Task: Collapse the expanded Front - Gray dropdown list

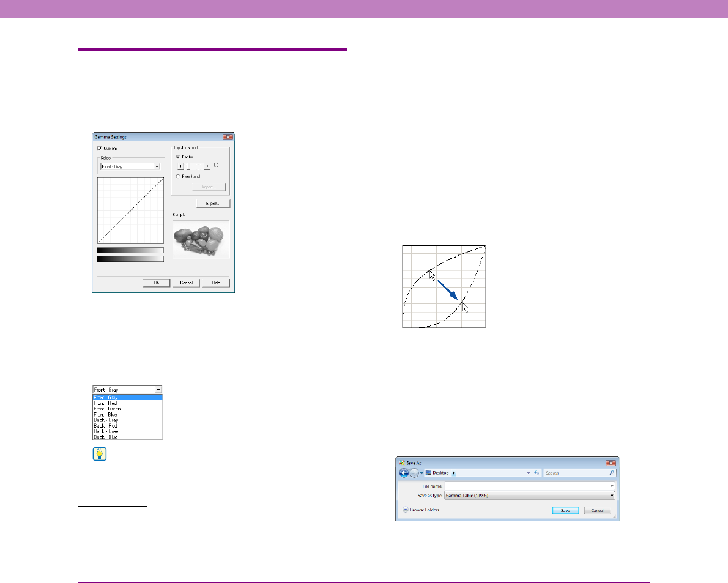Action: point(158,390)
